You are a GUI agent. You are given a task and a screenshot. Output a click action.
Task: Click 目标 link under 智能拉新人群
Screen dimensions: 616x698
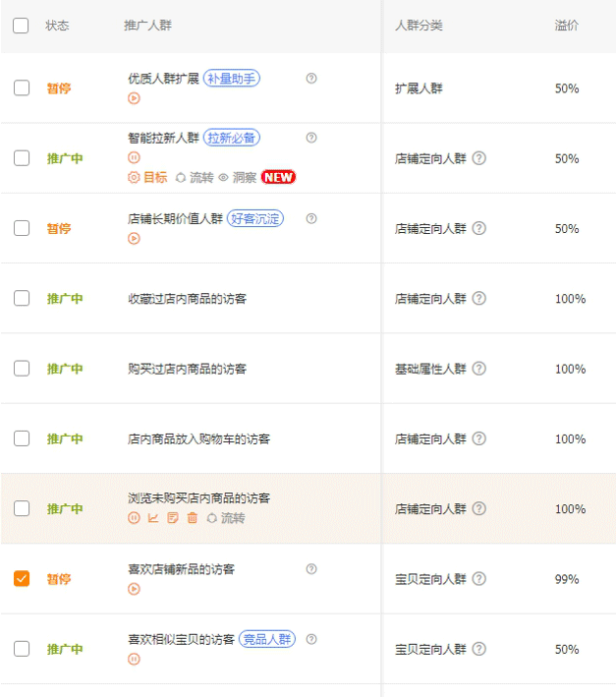(147, 177)
